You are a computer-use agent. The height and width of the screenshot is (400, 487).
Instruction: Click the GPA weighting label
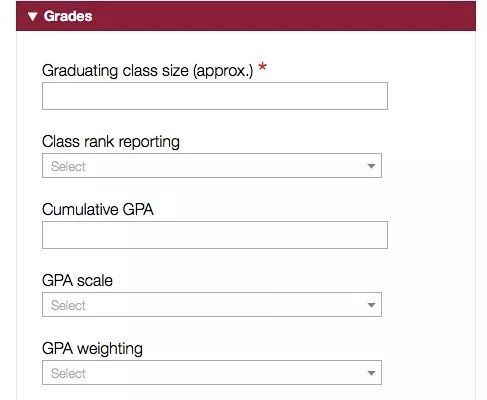click(x=92, y=349)
